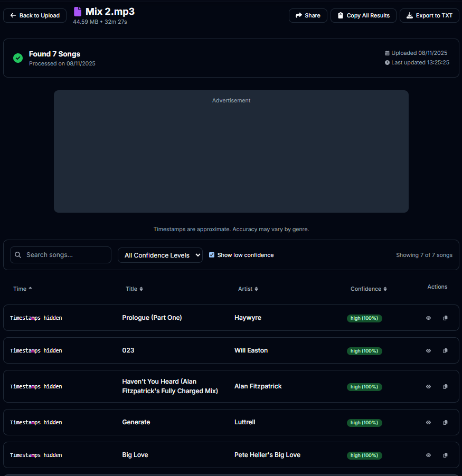The height and width of the screenshot is (476, 462).
Task: Show timestamps for Big Love
Action: coord(428,454)
